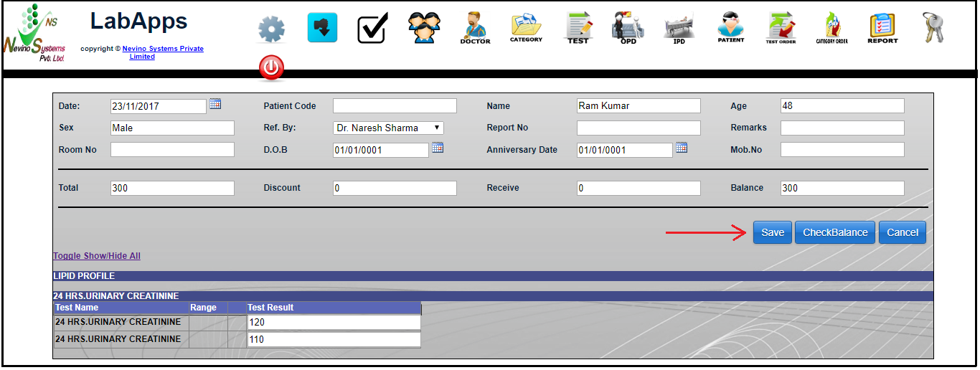
Task: Expand the Ref. By doctor dropdown
Action: click(388, 128)
